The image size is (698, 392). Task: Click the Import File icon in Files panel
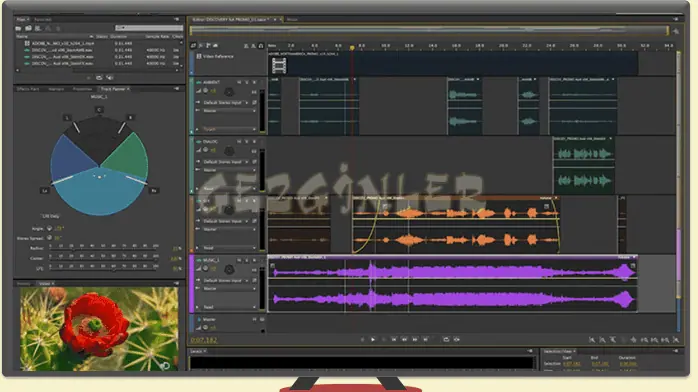click(28, 28)
